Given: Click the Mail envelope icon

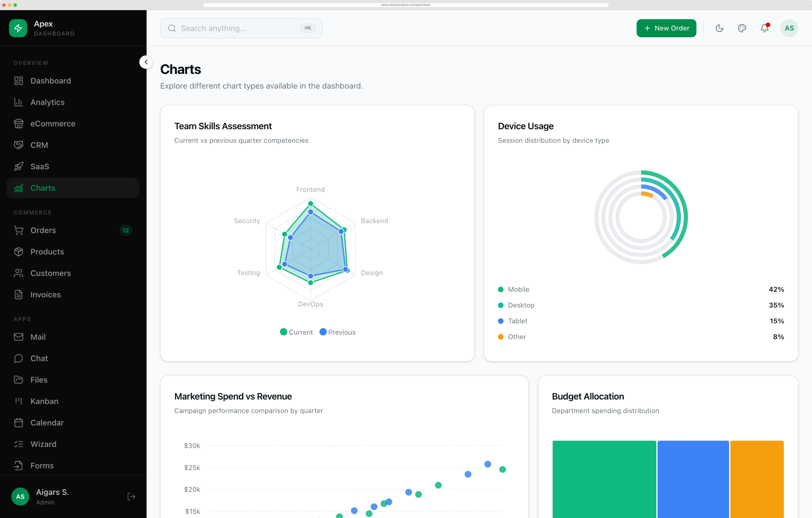Looking at the screenshot, I should pyautogui.click(x=18, y=337).
